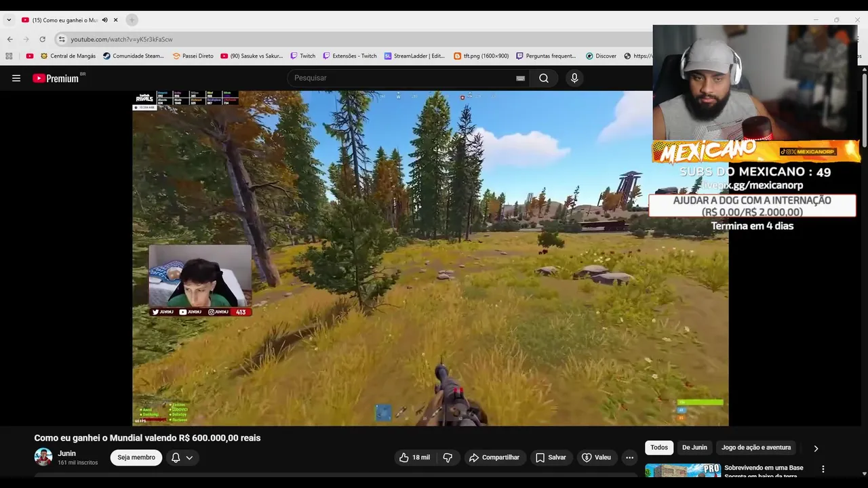This screenshot has width=868, height=488.
Task: Share the video via Compartilhar
Action: coord(494,457)
